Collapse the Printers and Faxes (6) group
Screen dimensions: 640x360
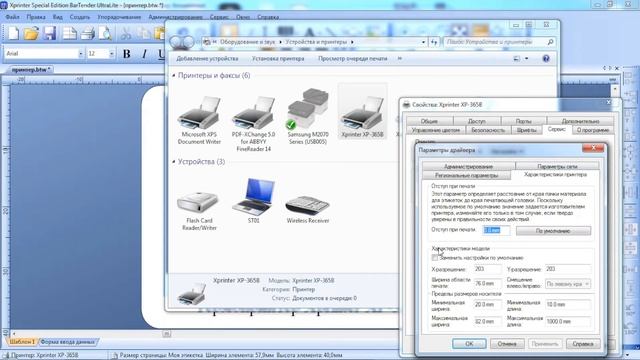click(173, 76)
